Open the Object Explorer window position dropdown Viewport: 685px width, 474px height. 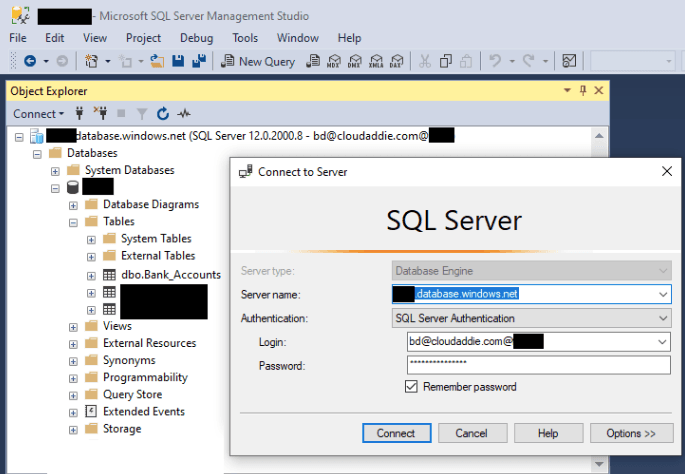567,90
